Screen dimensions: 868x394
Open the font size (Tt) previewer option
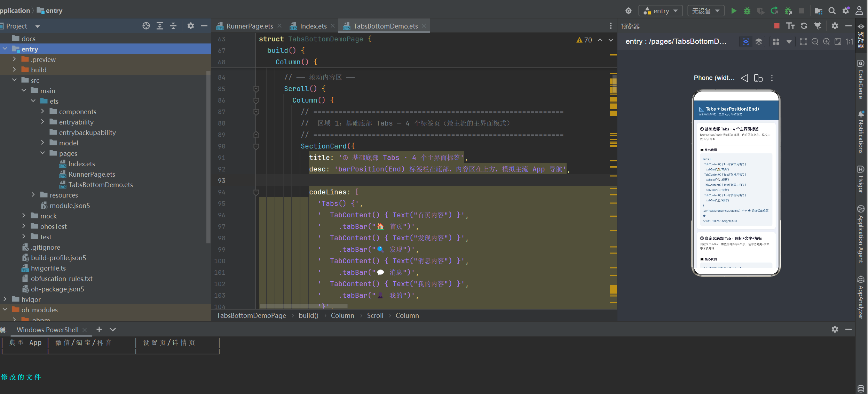click(x=790, y=26)
